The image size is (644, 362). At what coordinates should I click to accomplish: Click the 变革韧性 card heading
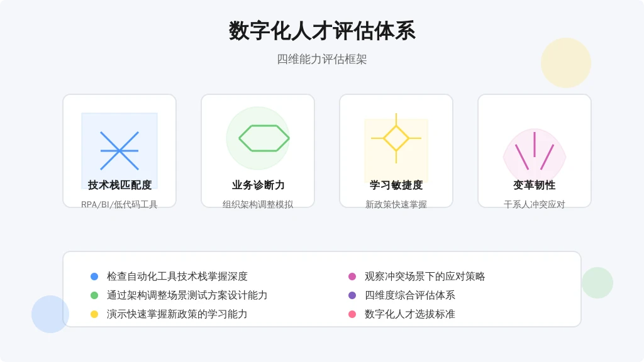coord(535,185)
